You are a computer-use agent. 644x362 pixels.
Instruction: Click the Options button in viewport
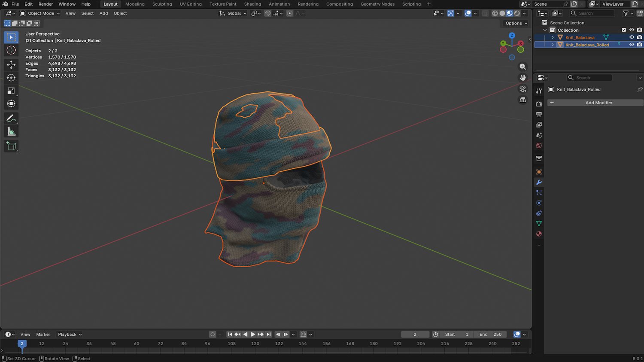(x=516, y=23)
